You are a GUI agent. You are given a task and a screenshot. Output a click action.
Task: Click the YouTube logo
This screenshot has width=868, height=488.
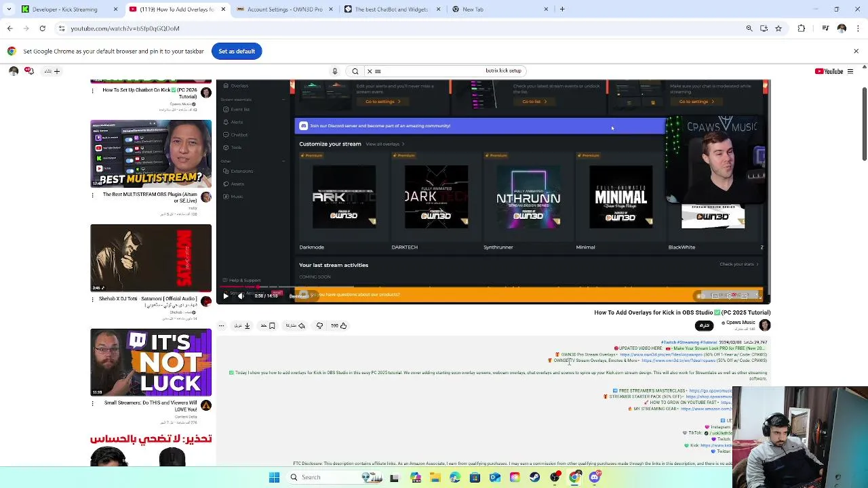(x=829, y=71)
